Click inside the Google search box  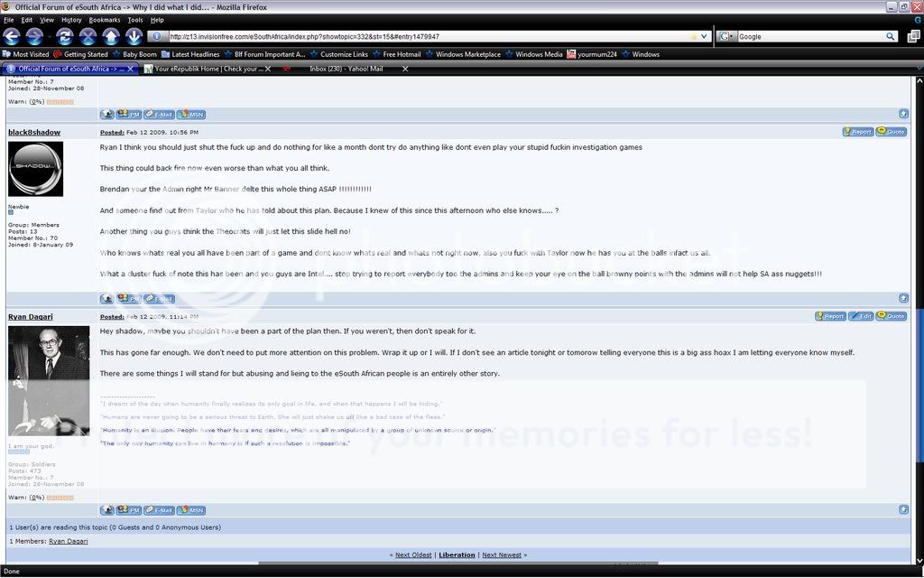(808, 37)
